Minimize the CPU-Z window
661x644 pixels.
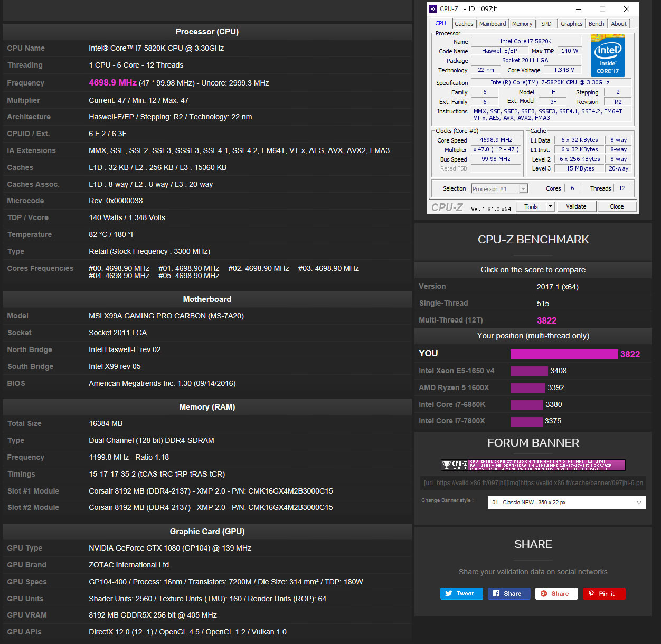579,9
